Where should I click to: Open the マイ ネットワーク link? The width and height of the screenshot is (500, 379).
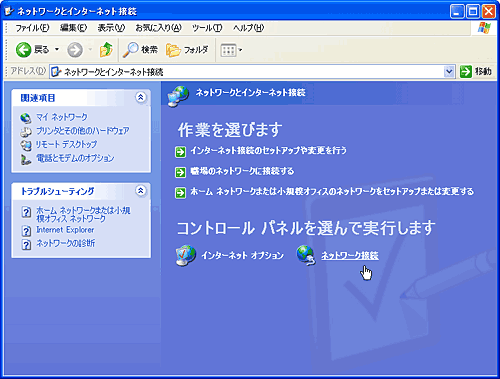(62, 117)
